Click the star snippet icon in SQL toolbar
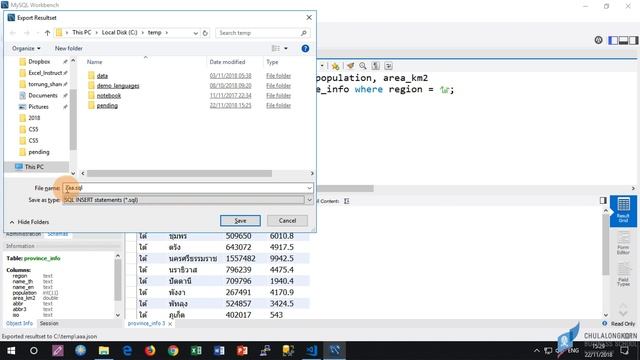 [x=336, y=66]
